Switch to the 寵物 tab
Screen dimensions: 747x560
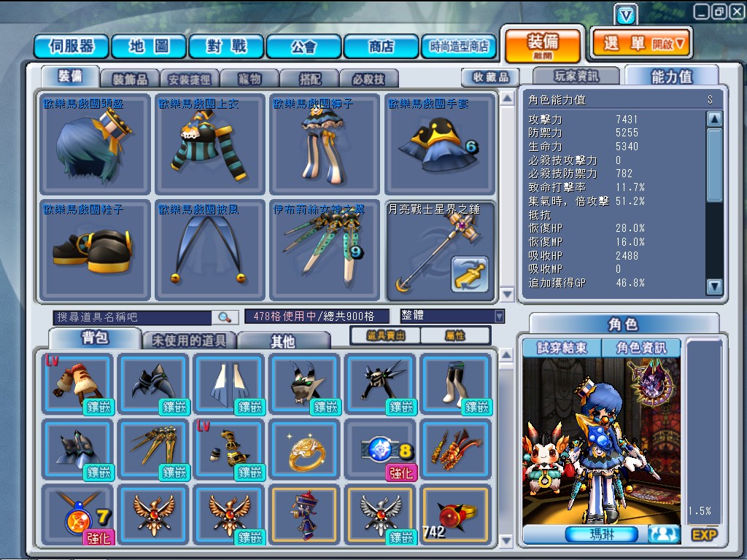tap(249, 79)
